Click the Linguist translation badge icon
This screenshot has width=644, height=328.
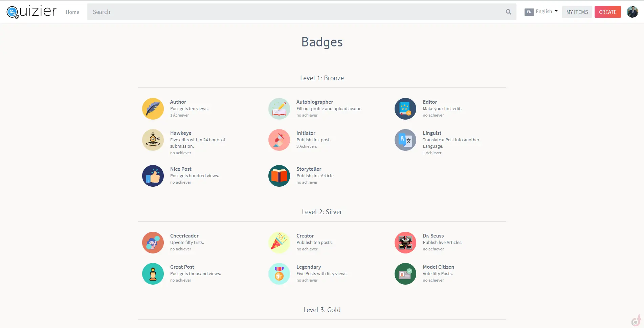coord(405,140)
